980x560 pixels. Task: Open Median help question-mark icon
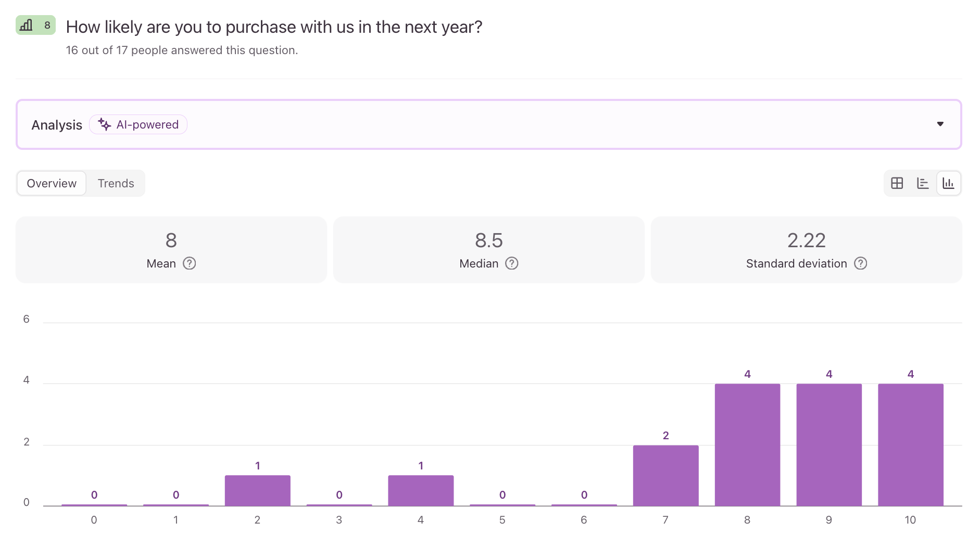[512, 263]
